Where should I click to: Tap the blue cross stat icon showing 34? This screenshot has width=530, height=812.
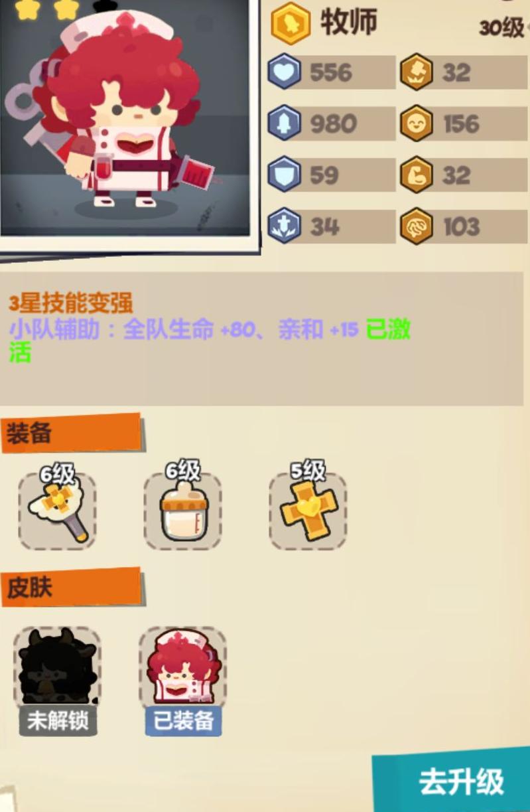[x=284, y=226]
